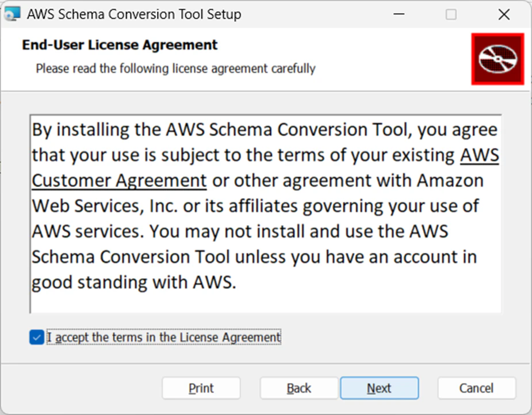
Task: Click inside the license agreement text box
Action: (x=265, y=214)
